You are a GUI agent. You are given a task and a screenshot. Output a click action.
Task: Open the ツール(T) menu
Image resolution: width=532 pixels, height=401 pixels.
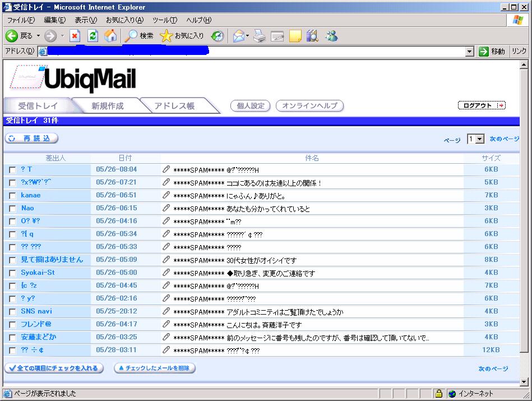[x=165, y=20]
